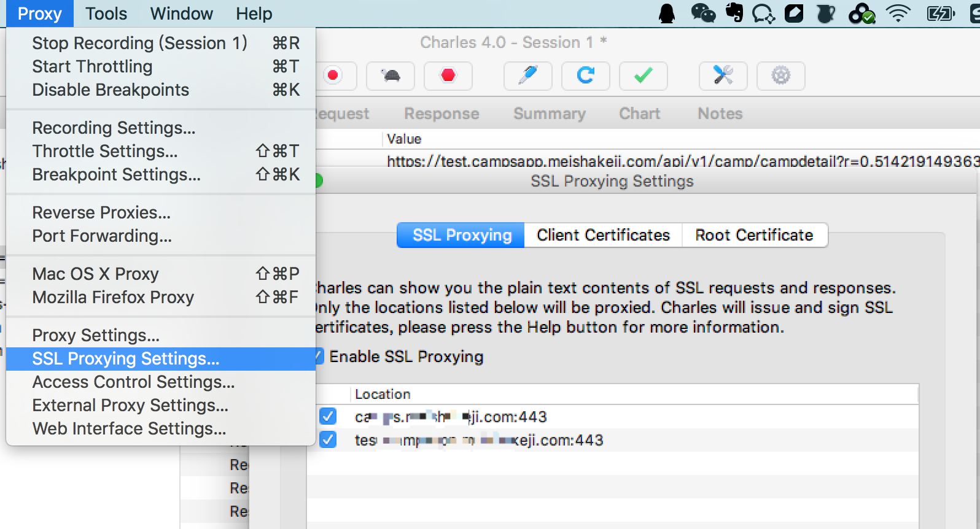Open Web Interface Settings...
980x529 pixels.
click(161, 428)
